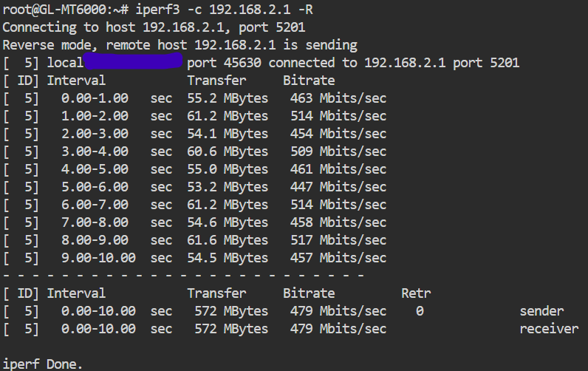Click the "Reverse mode" status line

pyautogui.click(x=180, y=45)
